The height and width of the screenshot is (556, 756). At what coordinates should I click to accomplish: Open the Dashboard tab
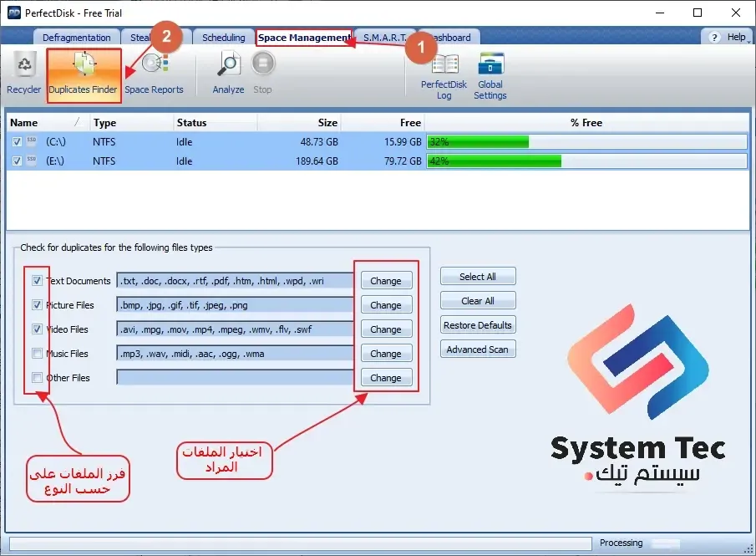pyautogui.click(x=452, y=37)
